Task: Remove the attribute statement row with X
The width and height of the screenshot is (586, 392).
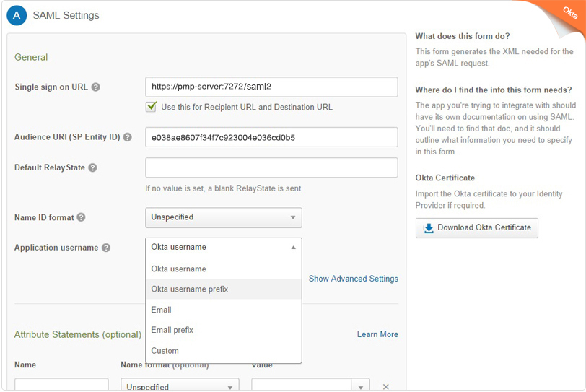Action: (x=385, y=387)
